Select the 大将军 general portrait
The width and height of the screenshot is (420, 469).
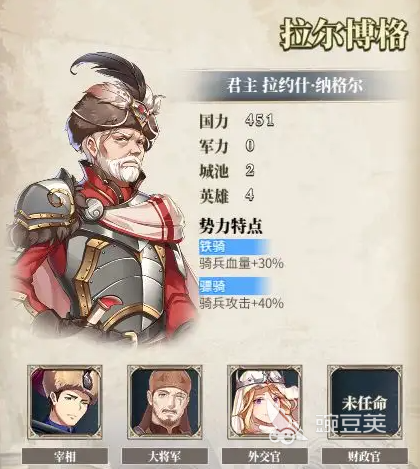[x=165, y=402]
